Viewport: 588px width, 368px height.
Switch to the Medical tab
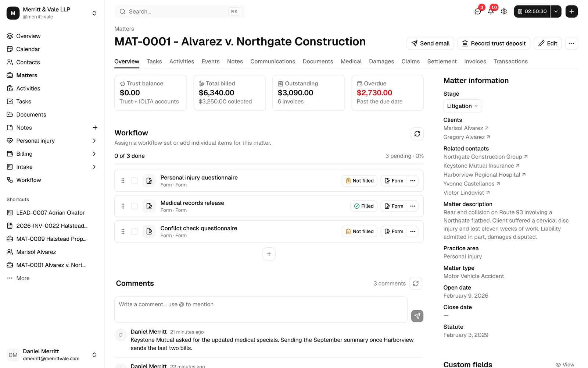(351, 61)
